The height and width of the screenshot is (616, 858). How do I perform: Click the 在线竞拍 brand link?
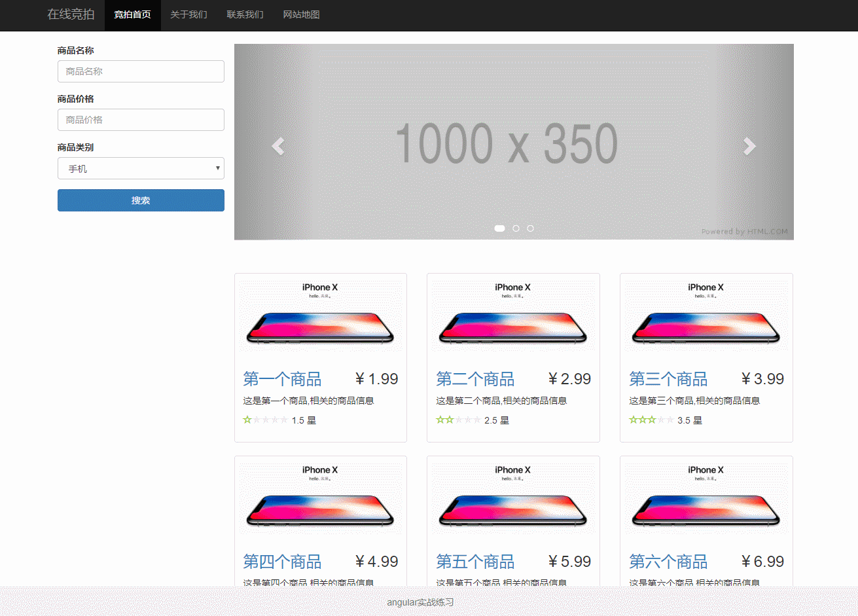point(71,14)
